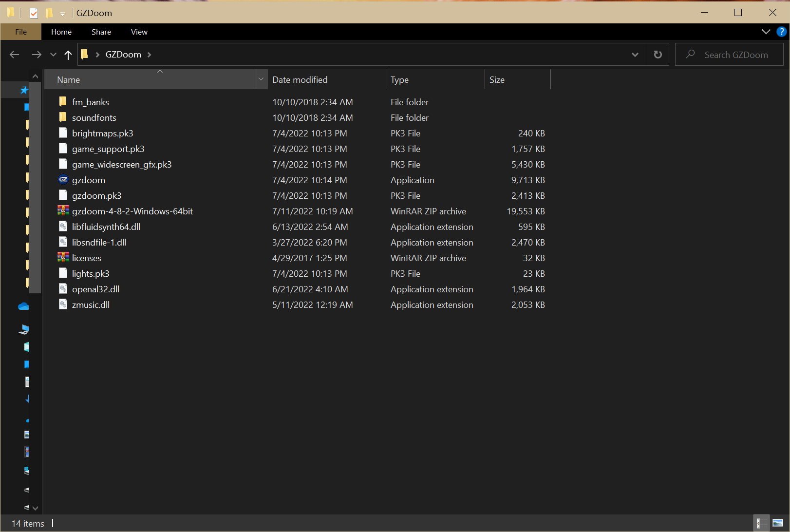Sort files by Date modified column

pyautogui.click(x=327, y=79)
